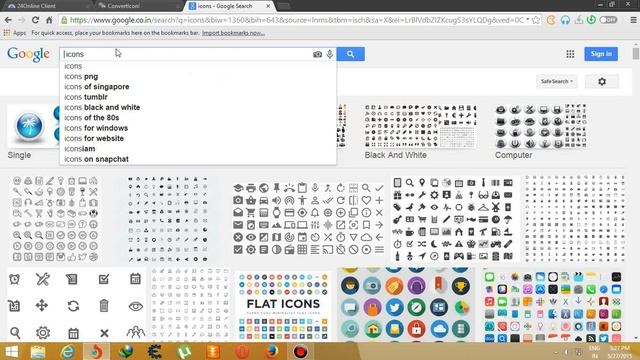Toggle the OFF extension switch

click(x=608, y=20)
